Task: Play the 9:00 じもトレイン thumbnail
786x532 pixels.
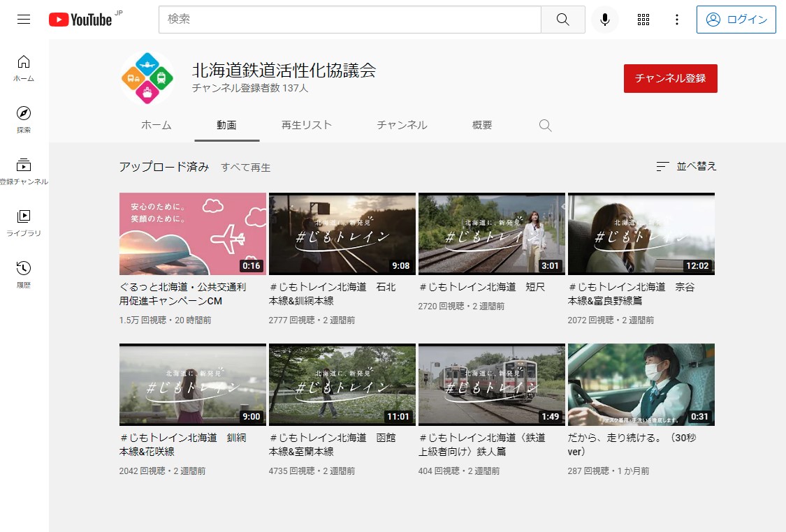Action: (x=193, y=385)
